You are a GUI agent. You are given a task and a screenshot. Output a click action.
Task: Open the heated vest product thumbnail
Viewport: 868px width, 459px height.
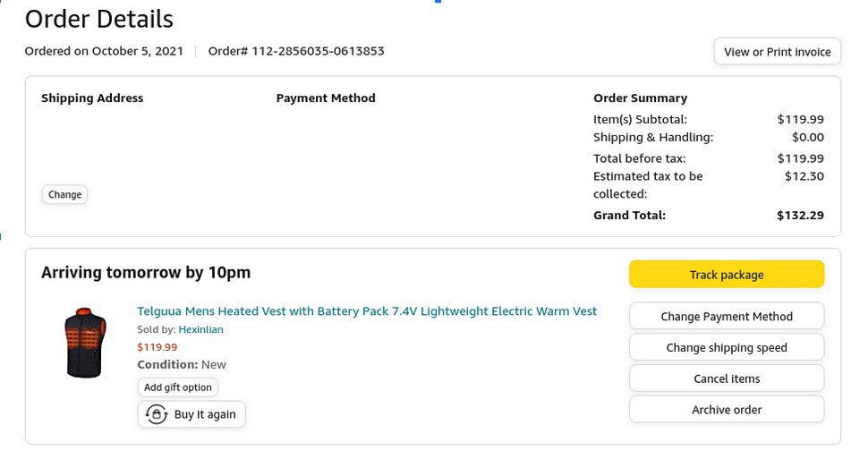point(86,343)
